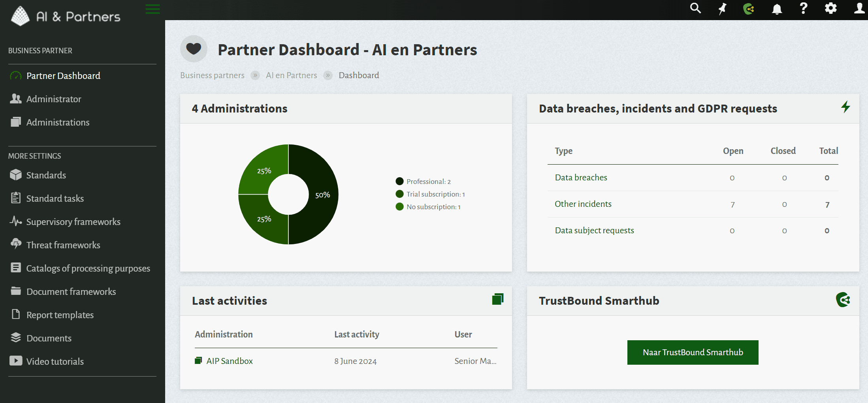Click the 4 Administrations panel title
868x403 pixels.
(239, 109)
